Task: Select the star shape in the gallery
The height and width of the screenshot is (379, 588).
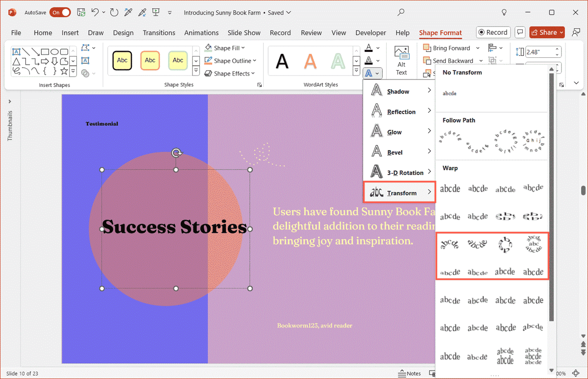Action: (x=64, y=71)
